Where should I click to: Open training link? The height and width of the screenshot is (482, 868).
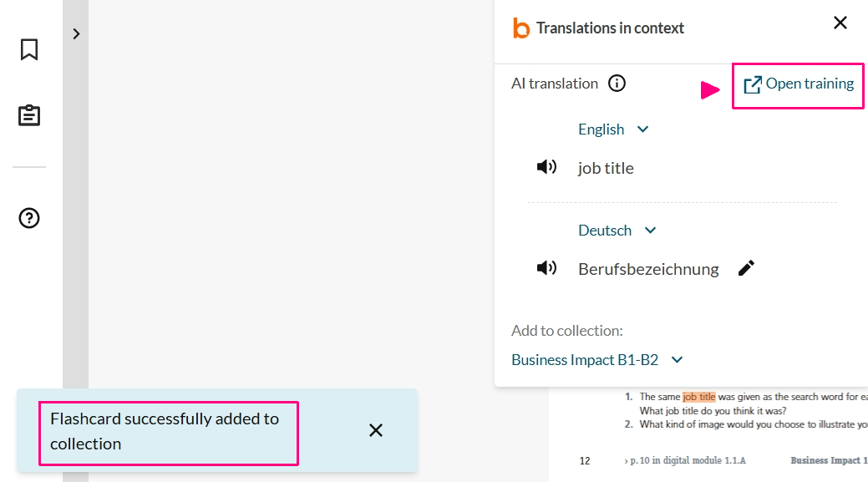click(x=799, y=84)
